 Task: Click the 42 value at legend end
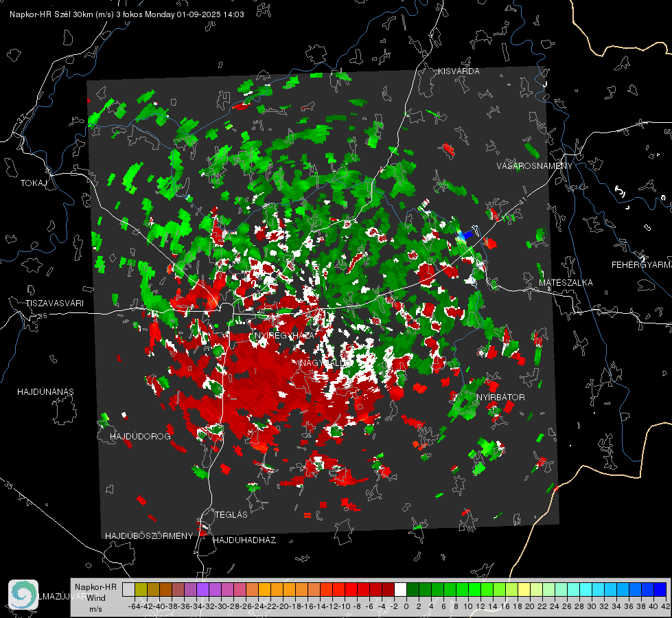[666, 606]
